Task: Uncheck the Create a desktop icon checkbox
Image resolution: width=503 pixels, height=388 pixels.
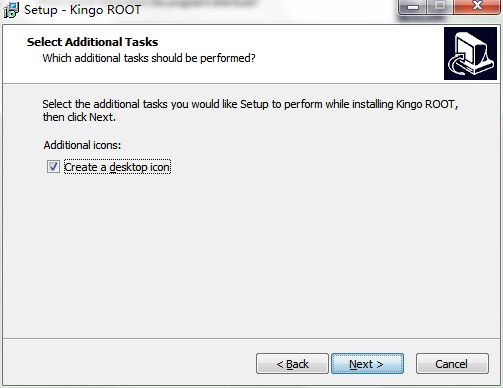Action: click(x=53, y=167)
